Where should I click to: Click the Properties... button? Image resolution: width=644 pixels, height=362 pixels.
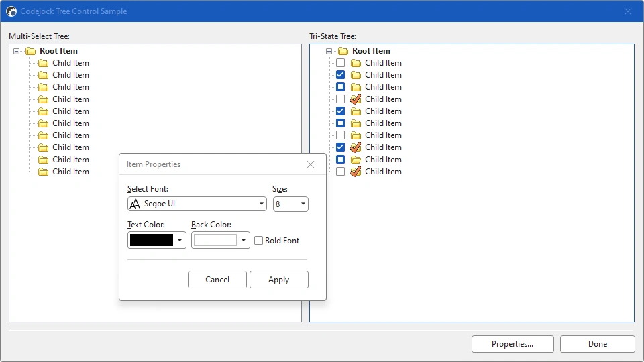[x=513, y=344]
